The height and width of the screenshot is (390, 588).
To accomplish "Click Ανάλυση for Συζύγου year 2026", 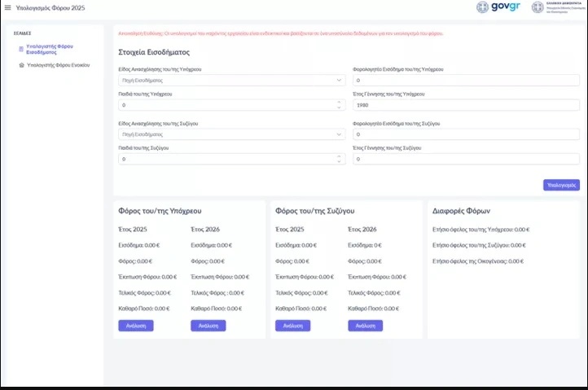I will click(x=365, y=326).
